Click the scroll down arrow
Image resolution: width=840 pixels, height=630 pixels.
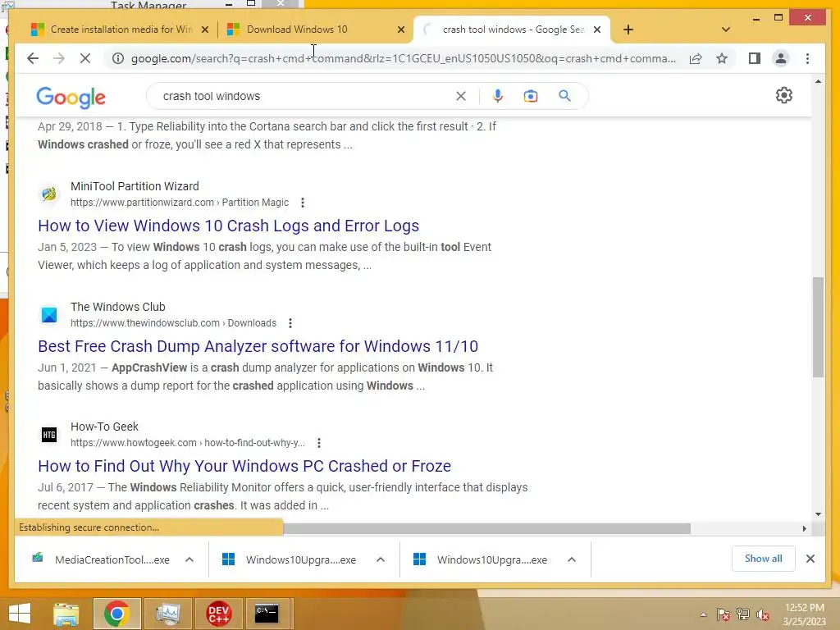point(818,514)
